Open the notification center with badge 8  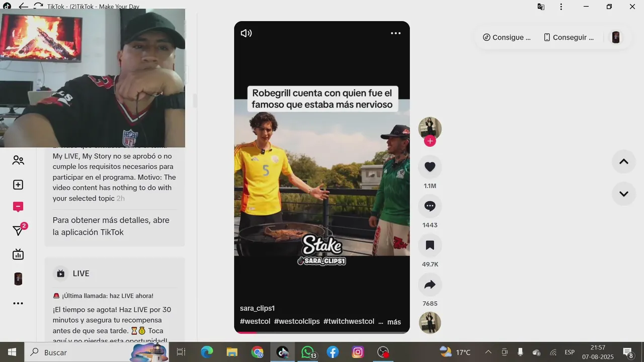point(628,352)
